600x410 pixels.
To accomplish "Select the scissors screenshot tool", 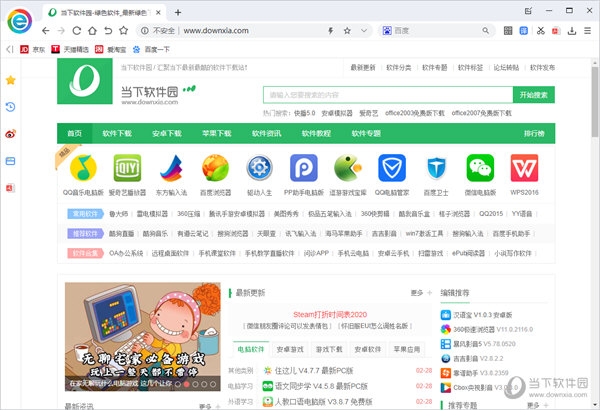I will (x=540, y=31).
